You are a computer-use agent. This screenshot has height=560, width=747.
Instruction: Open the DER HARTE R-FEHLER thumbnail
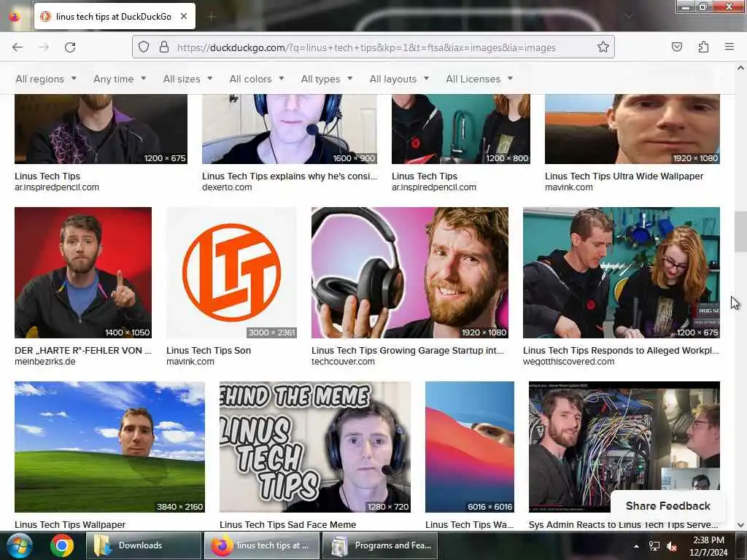(x=83, y=273)
